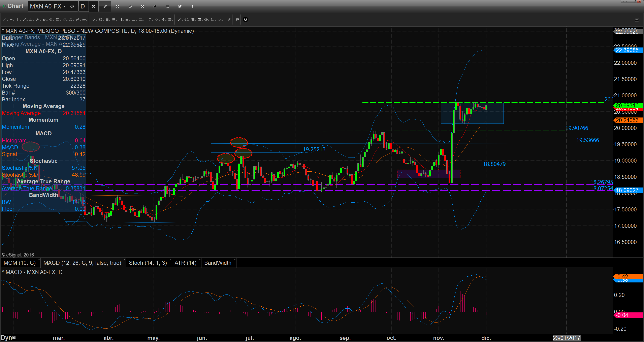Close the BandWidth tab
Screen dimensions: 644x342
(235, 260)
